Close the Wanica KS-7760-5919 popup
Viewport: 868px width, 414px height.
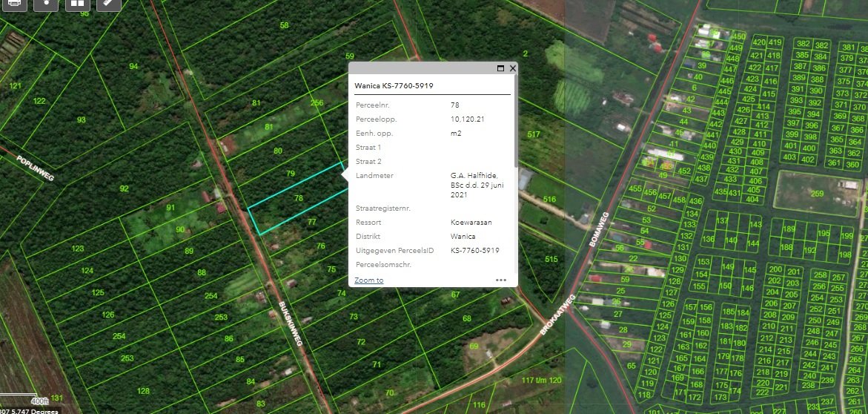point(512,68)
